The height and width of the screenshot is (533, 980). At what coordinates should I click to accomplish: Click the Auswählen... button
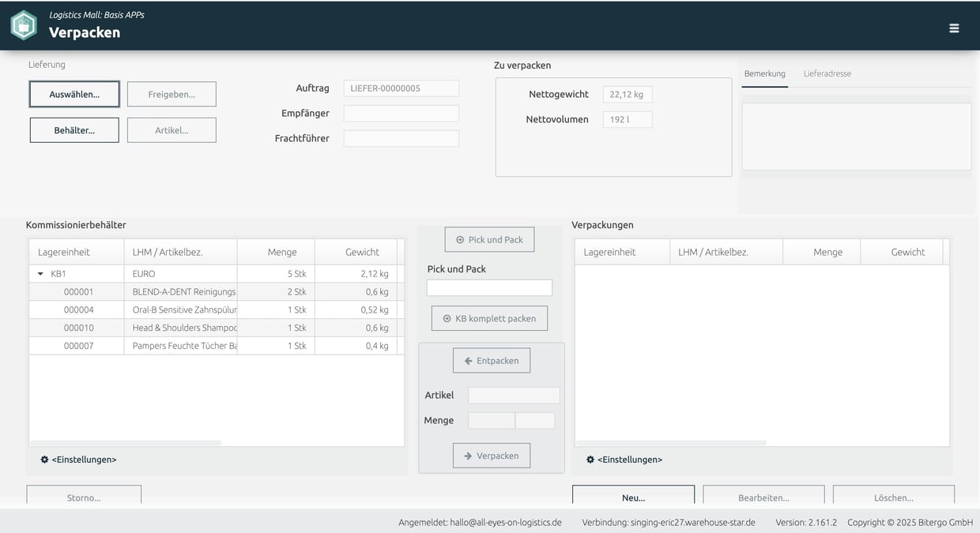pyautogui.click(x=74, y=94)
